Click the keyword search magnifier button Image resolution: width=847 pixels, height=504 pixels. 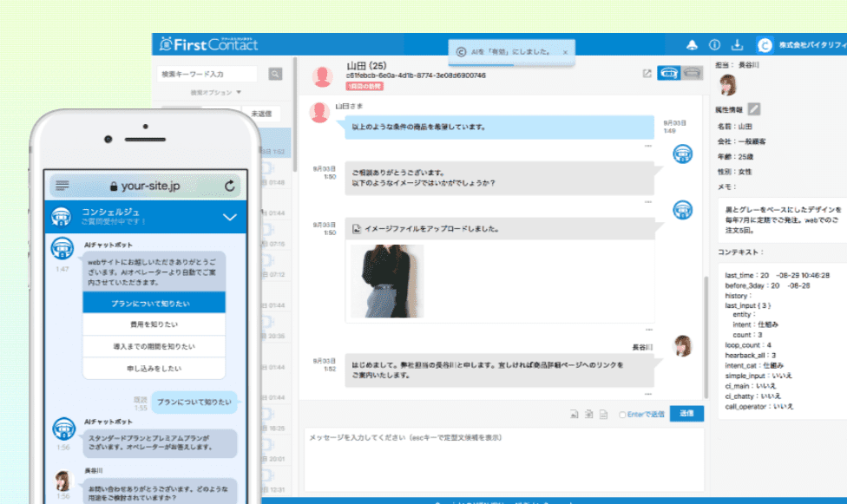(x=275, y=74)
